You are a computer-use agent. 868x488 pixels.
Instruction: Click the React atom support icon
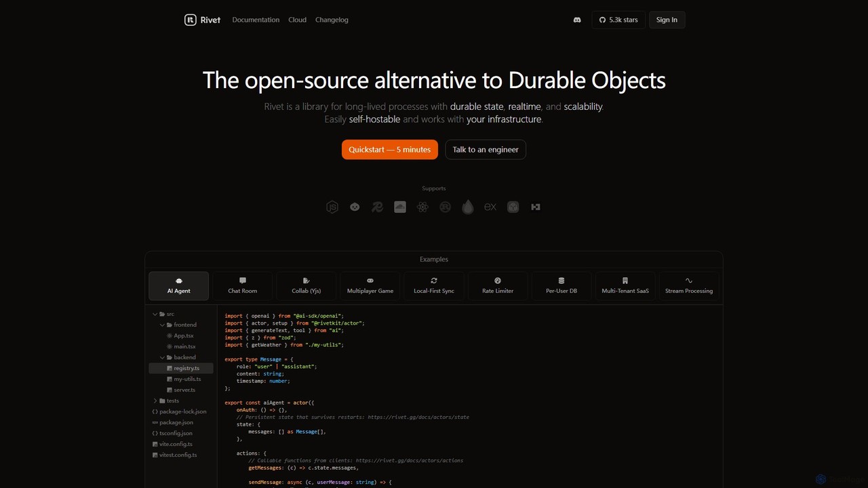[422, 207]
